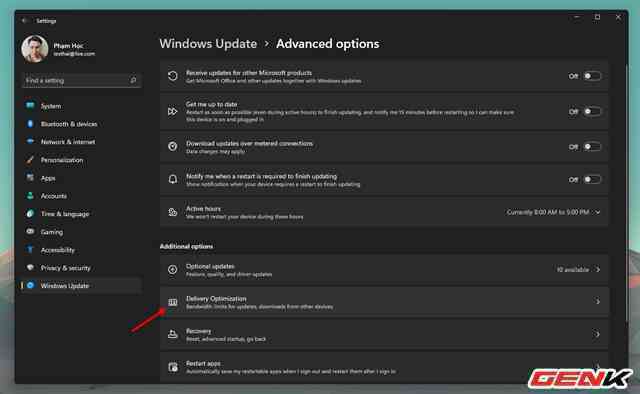Image resolution: width=640 pixels, height=394 pixels.
Task: Toggle Download updates over metered connections
Action: [x=592, y=147]
